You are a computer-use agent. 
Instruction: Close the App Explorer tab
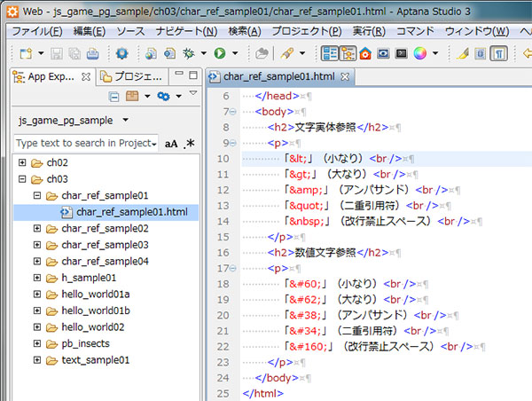86,77
